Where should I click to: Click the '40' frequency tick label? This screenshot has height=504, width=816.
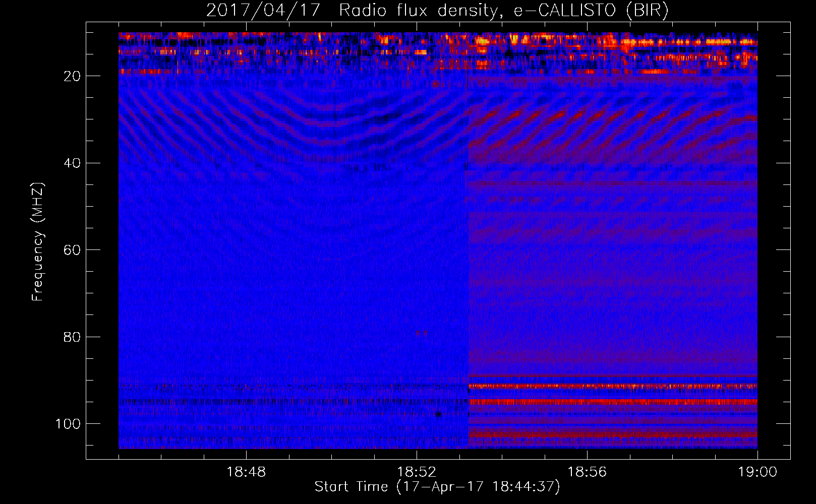[x=73, y=163]
